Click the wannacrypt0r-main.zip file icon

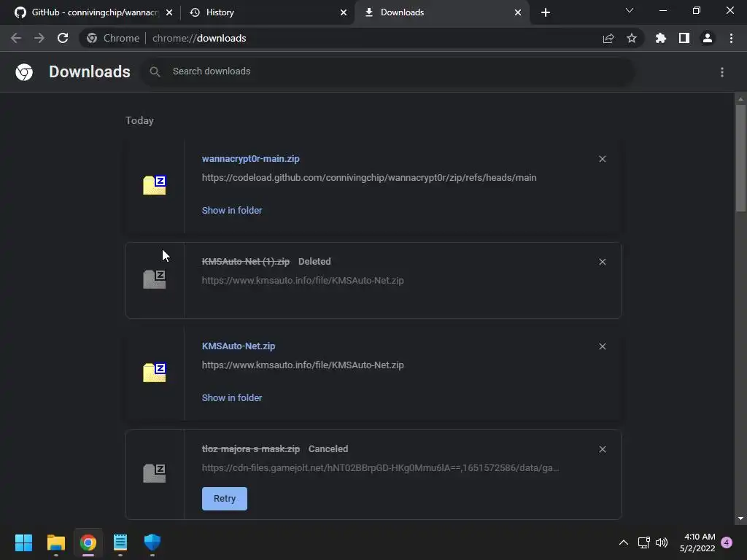pos(155,185)
